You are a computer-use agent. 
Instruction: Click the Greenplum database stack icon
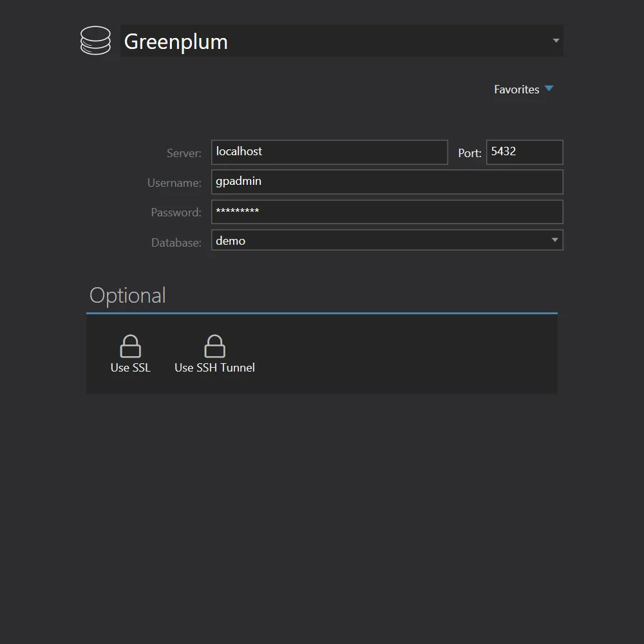pyautogui.click(x=95, y=40)
